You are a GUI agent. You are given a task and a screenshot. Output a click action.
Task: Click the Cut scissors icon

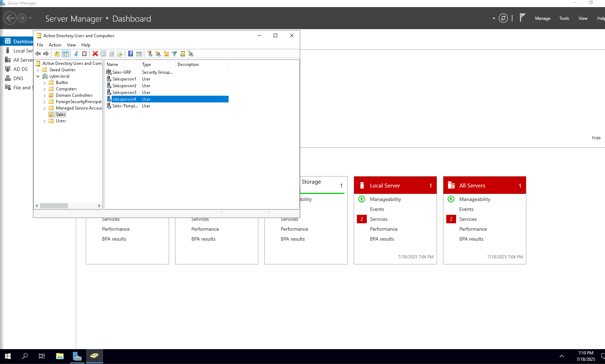[x=76, y=54]
